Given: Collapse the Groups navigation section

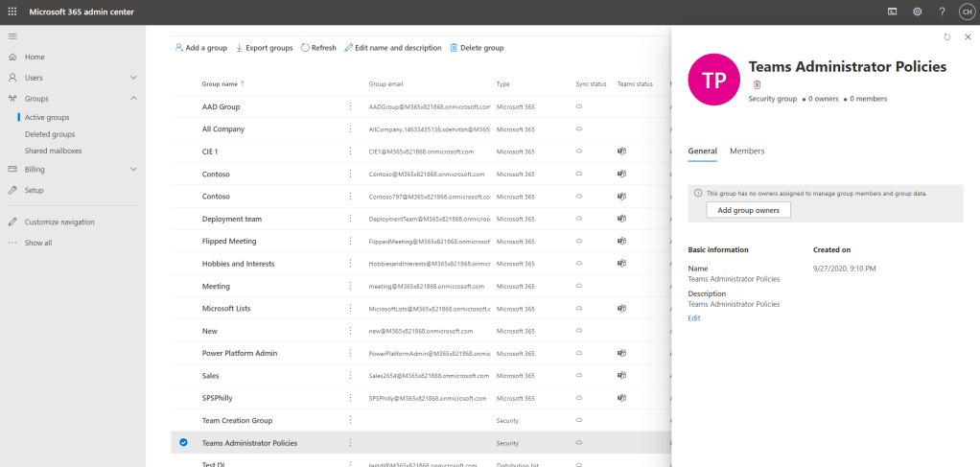Looking at the screenshot, I should tap(132, 98).
